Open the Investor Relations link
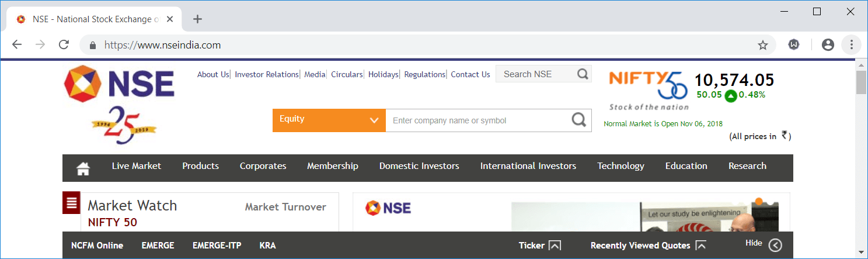868x259 pixels. 267,74
